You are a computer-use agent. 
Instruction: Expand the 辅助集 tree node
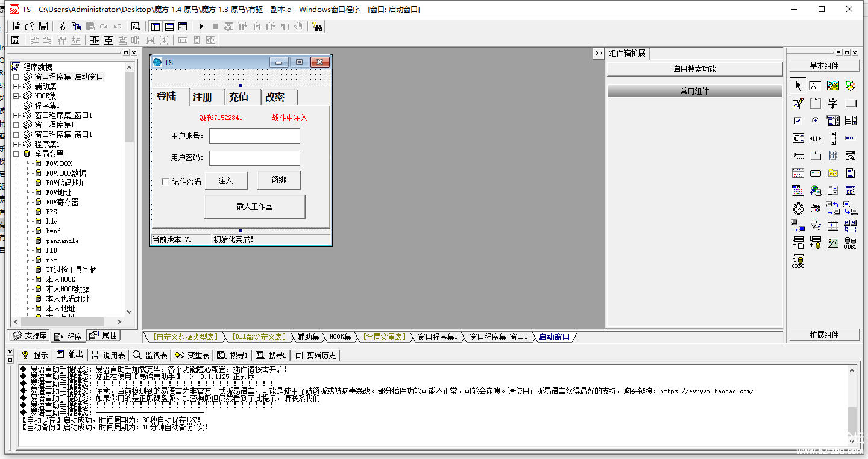16,86
